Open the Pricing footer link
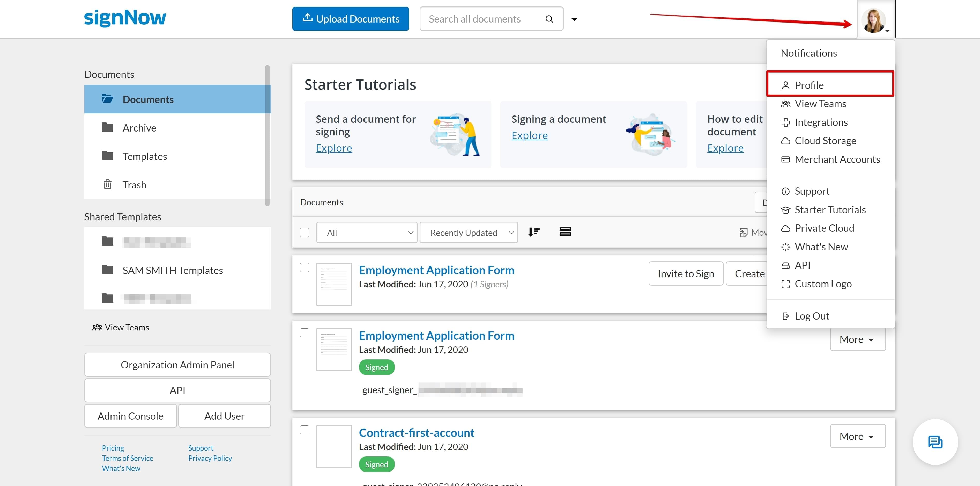Image resolution: width=980 pixels, height=486 pixels. coord(113,448)
